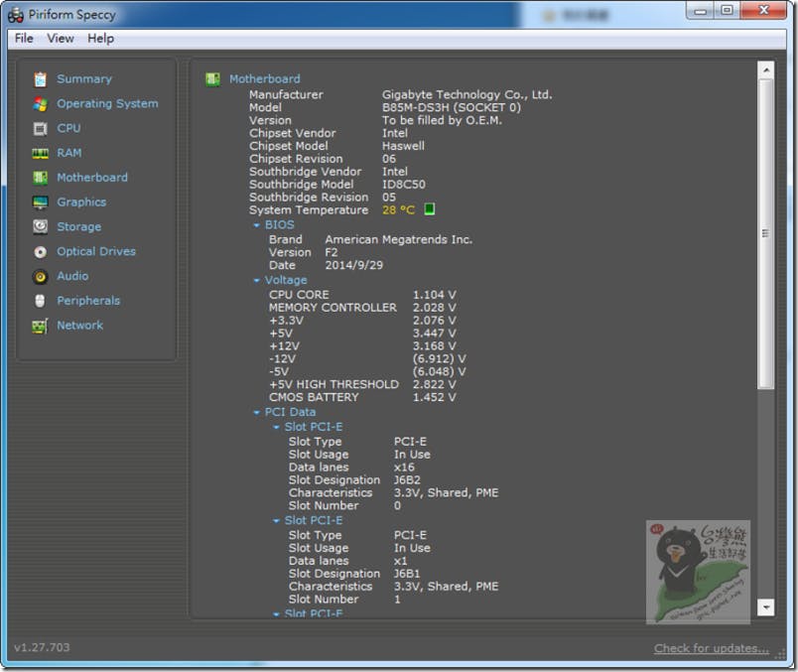Collapse the Slot PCI-E with designation J6B2

tap(276, 427)
